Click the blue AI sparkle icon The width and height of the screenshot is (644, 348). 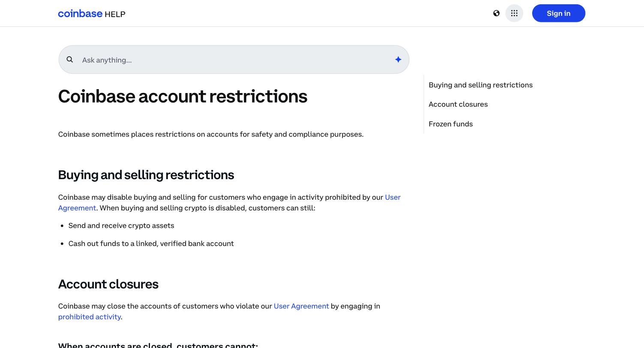tap(398, 60)
